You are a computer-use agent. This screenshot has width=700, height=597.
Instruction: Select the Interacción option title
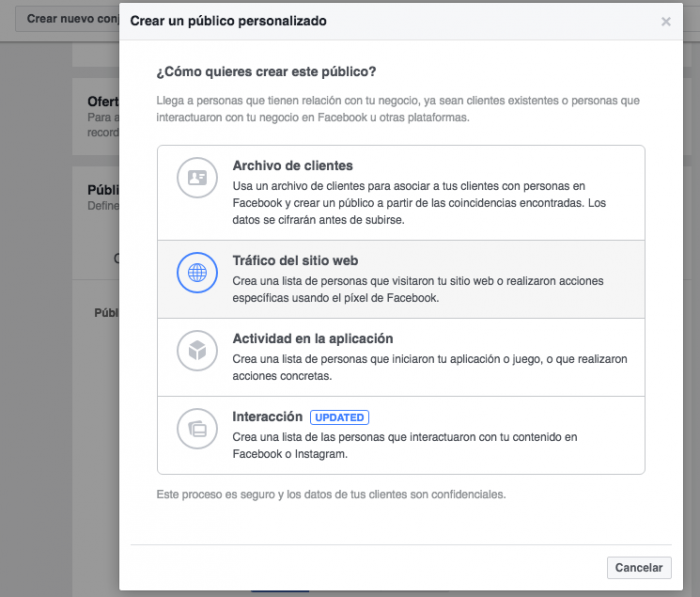click(x=268, y=417)
